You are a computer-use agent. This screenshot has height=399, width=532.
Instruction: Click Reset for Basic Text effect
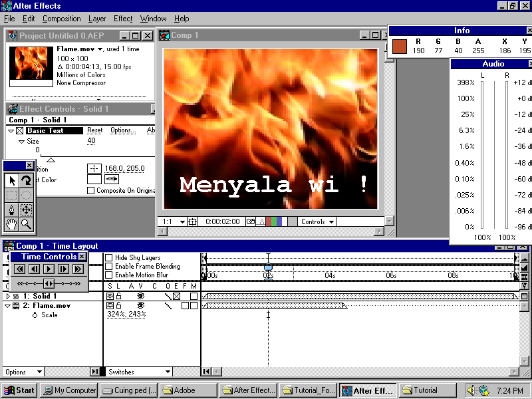[x=94, y=130]
